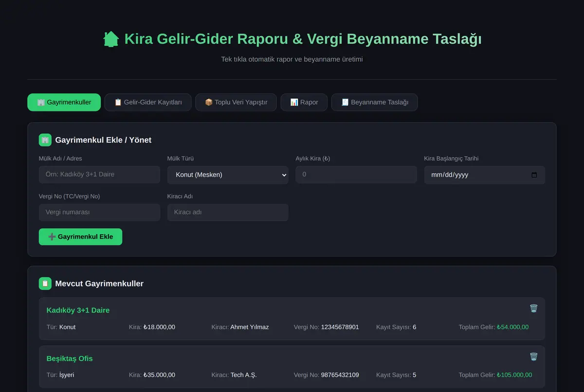Screen dimensions: 584x392
Task: Focus the Mülk Adı / Adres field
Action: click(99, 175)
